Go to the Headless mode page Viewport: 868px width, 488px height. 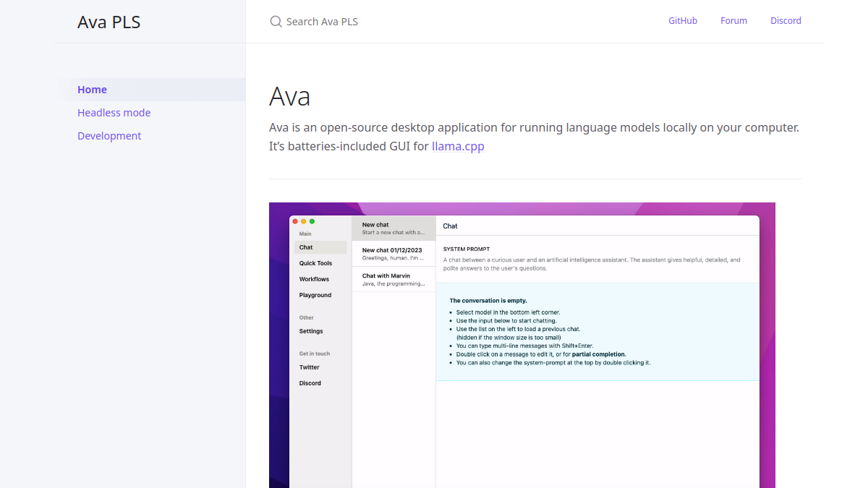[114, 113]
